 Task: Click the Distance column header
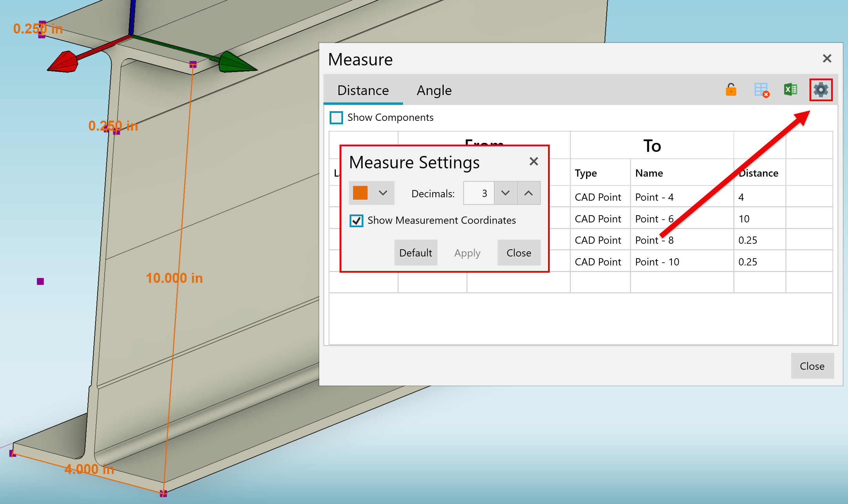760,173
